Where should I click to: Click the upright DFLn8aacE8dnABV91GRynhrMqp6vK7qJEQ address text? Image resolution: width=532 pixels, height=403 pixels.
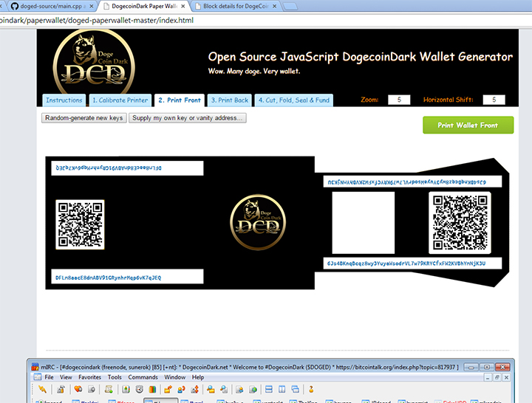[x=108, y=278]
